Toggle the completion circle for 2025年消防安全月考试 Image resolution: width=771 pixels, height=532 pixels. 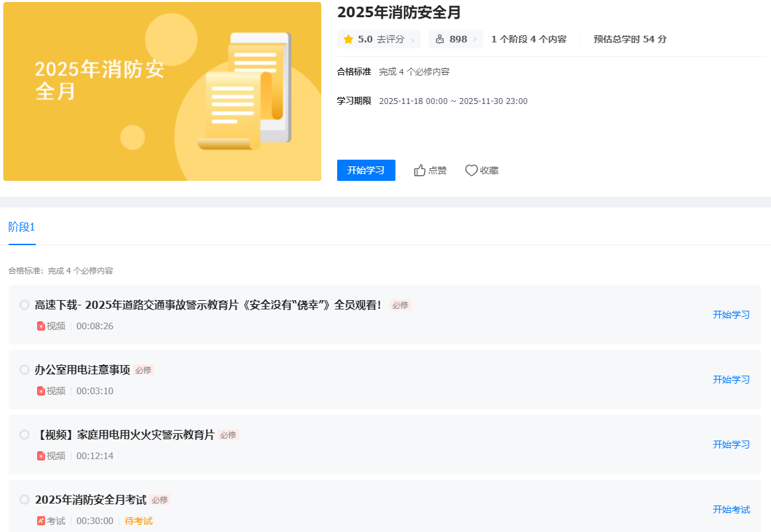click(x=25, y=500)
